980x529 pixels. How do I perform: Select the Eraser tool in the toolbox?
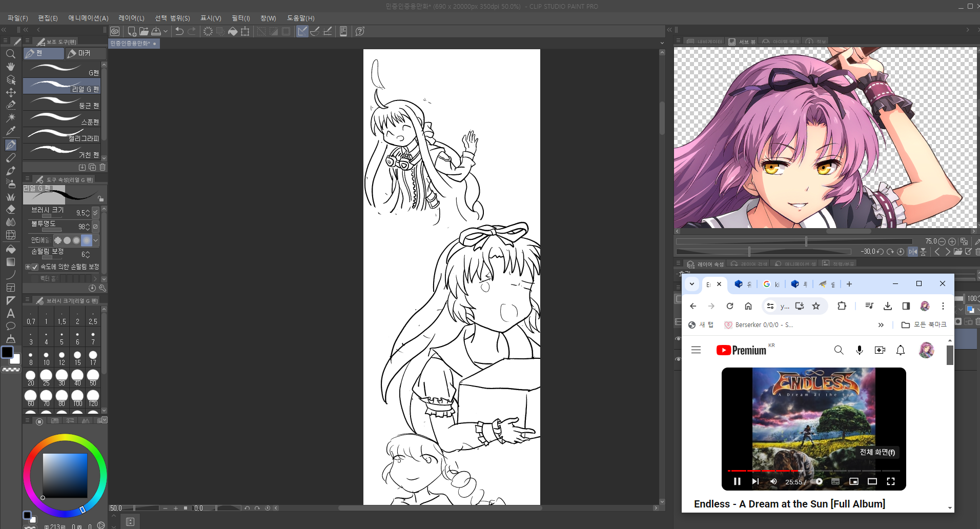[11, 210]
